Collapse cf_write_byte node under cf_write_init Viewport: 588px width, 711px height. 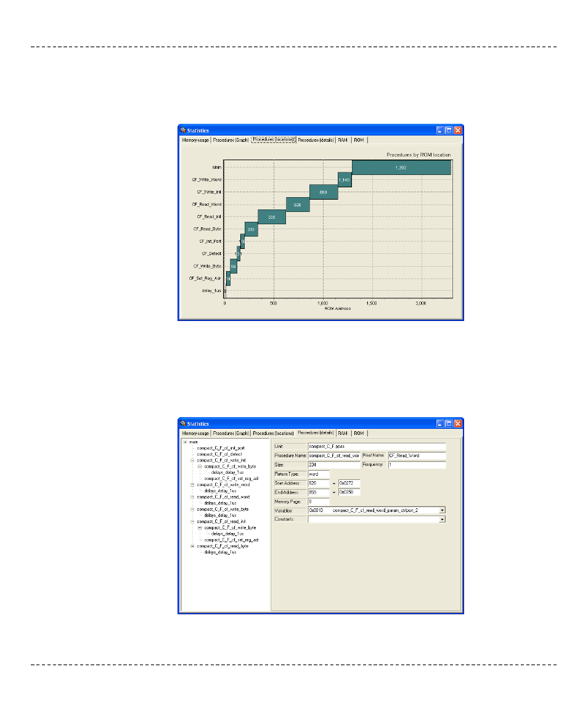coord(200,466)
